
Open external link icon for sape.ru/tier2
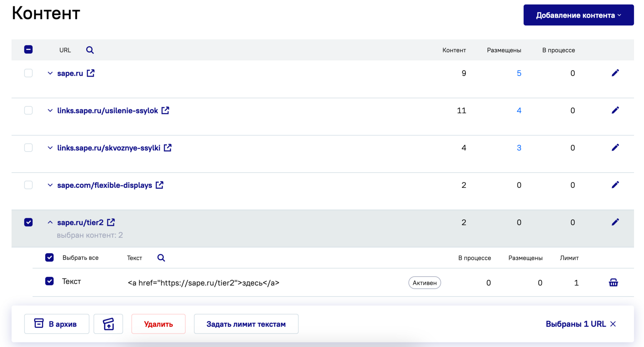click(111, 222)
